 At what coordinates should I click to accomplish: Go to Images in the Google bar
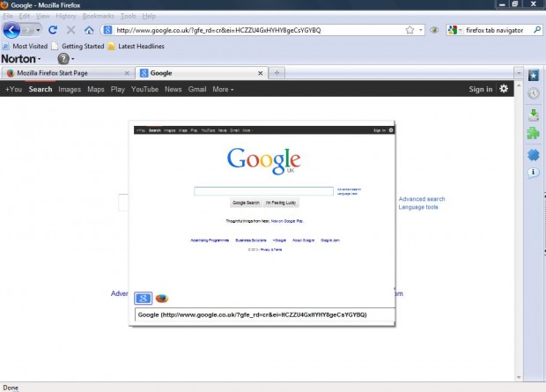click(x=70, y=89)
